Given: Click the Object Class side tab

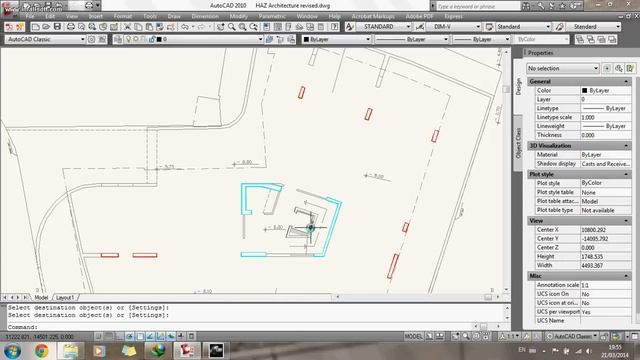Looking at the screenshot, I should click(x=518, y=143).
